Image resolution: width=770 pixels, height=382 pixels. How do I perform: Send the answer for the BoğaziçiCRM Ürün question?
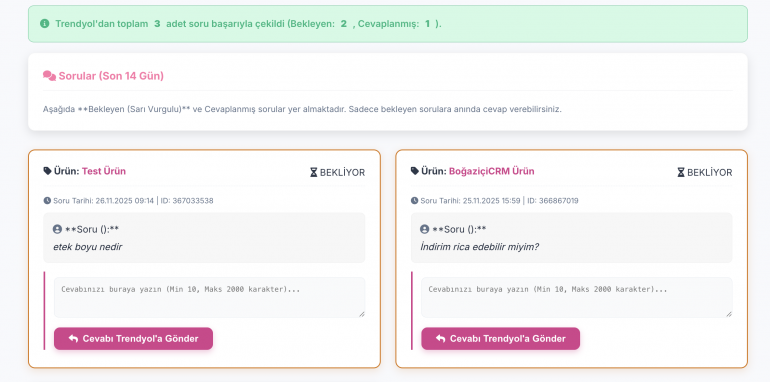(500, 339)
